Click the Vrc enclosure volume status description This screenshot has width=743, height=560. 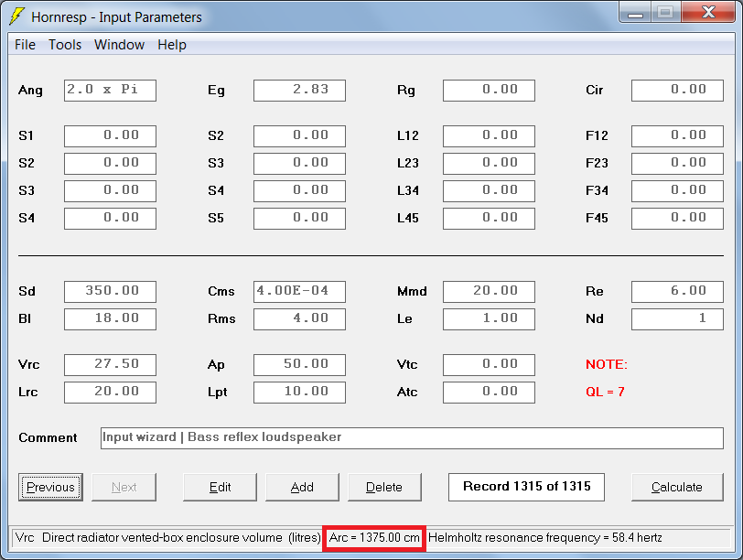click(167, 538)
